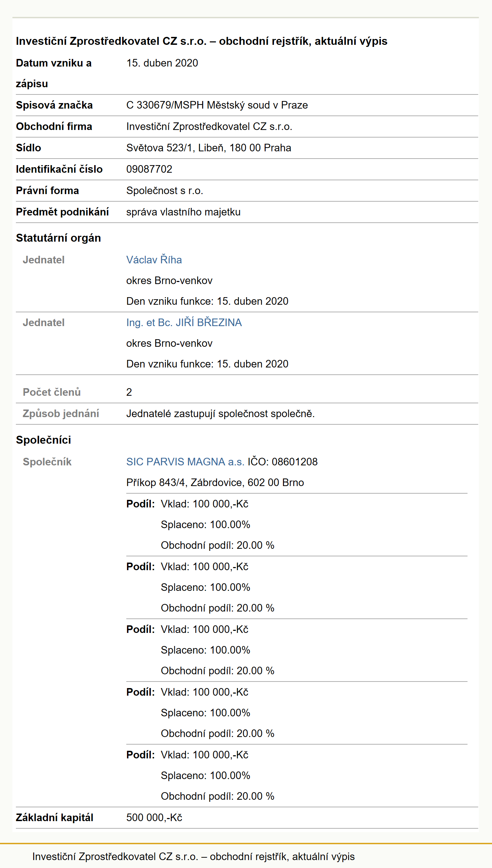Click the Způsob jednání label
This screenshot has height=868, width=492.
pos(61,413)
